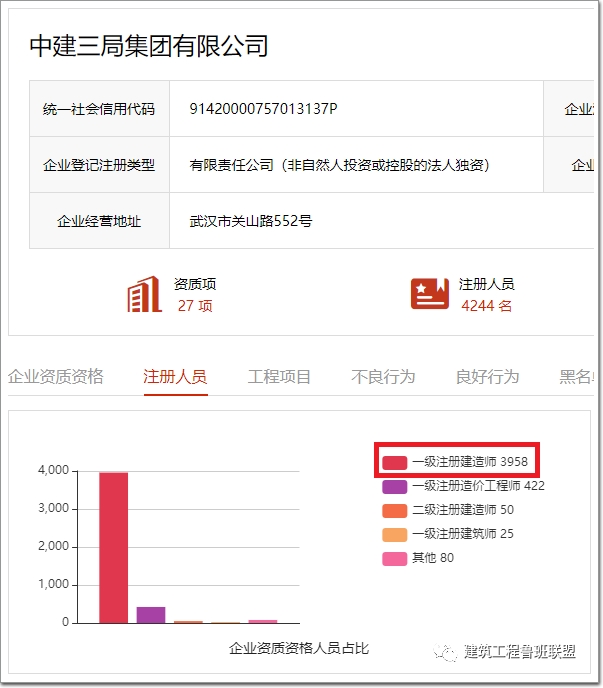The height and width of the screenshot is (688, 603).
Task: Click the address text 武汉市关山路552号
Action: tap(251, 221)
